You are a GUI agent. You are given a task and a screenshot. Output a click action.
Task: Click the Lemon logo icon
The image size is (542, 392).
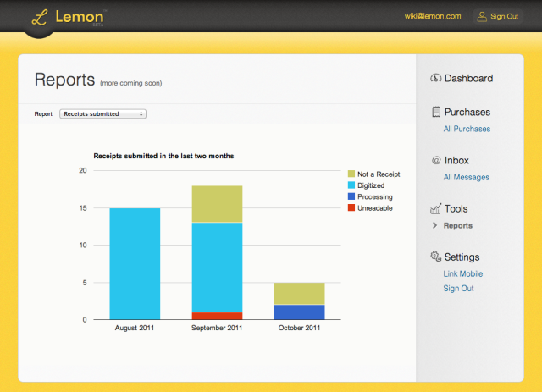pyautogui.click(x=38, y=17)
